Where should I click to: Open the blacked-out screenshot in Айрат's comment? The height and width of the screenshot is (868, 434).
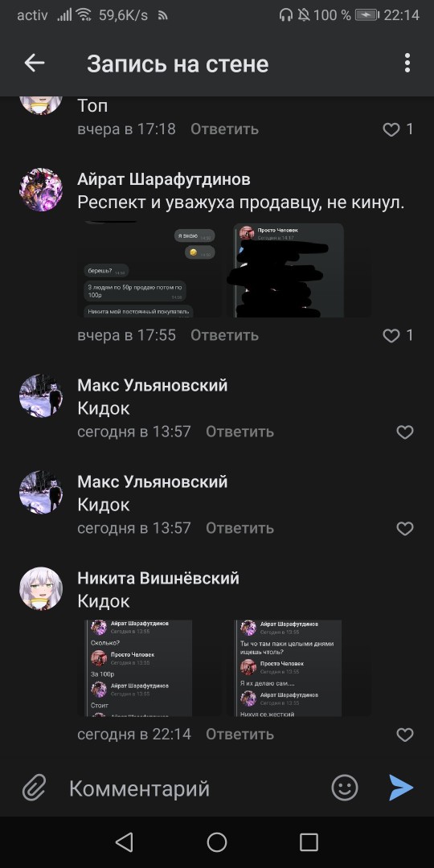tap(289, 270)
